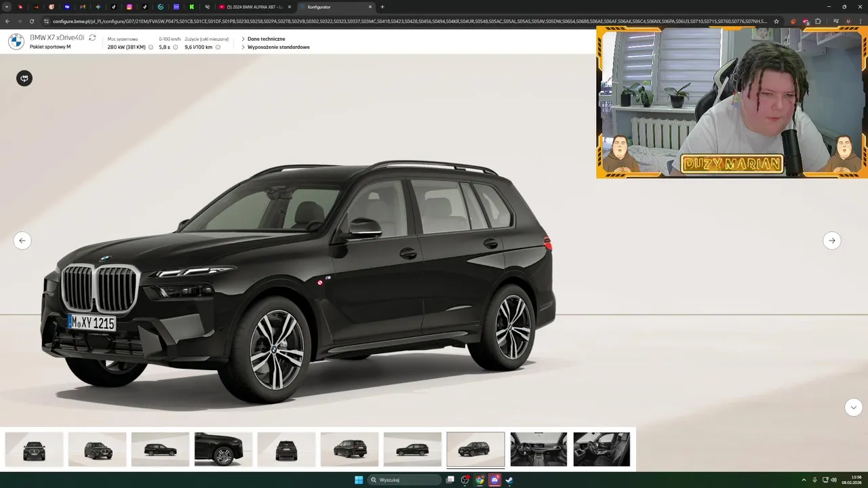Switch to the Instagram pinned tab

(129, 7)
